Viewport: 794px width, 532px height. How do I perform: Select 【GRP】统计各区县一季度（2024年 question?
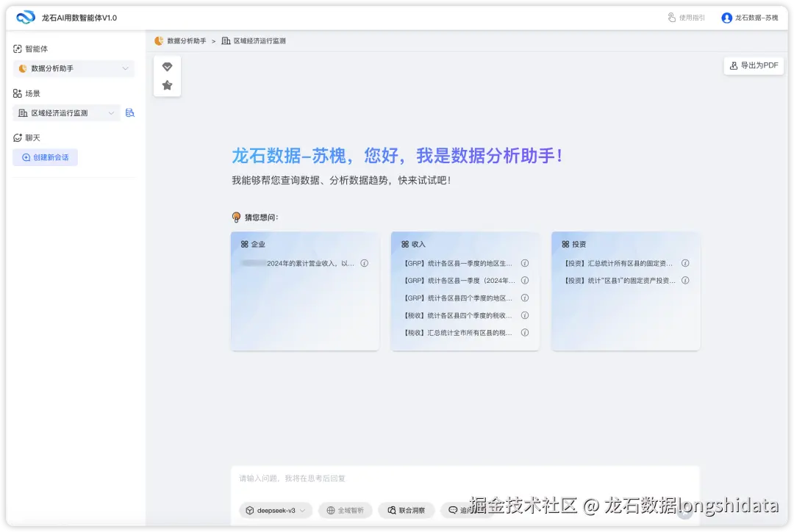coord(459,281)
